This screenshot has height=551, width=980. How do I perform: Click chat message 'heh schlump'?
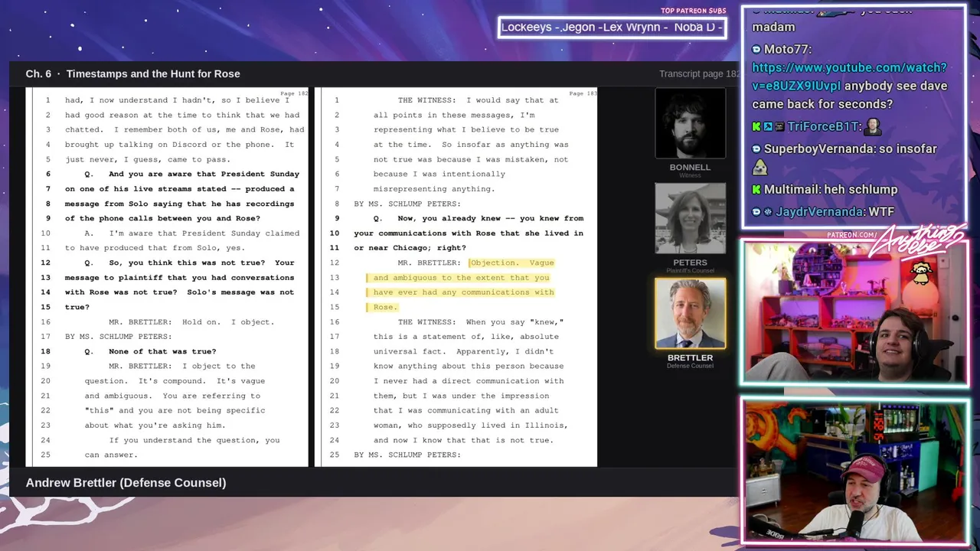[x=861, y=189]
